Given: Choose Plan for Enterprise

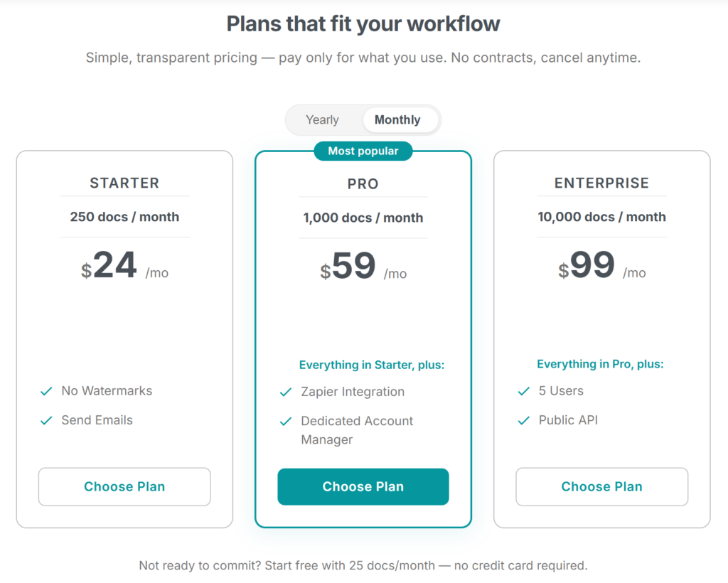Looking at the screenshot, I should 601,486.
